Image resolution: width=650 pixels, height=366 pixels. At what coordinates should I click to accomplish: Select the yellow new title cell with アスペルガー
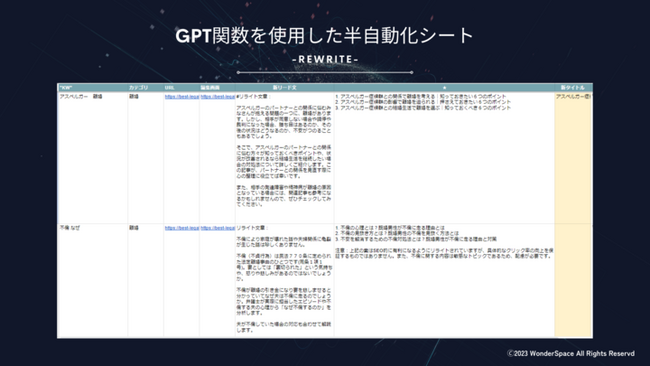click(x=573, y=158)
